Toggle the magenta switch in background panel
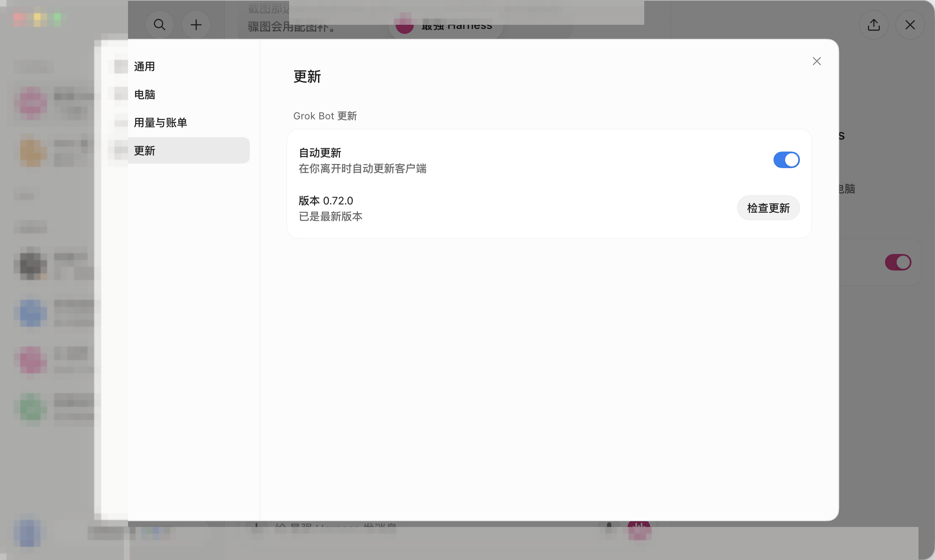 [x=898, y=262]
